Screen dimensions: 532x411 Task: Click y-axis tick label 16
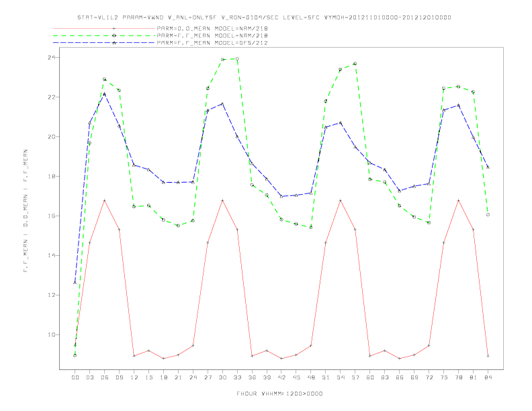coord(52,216)
